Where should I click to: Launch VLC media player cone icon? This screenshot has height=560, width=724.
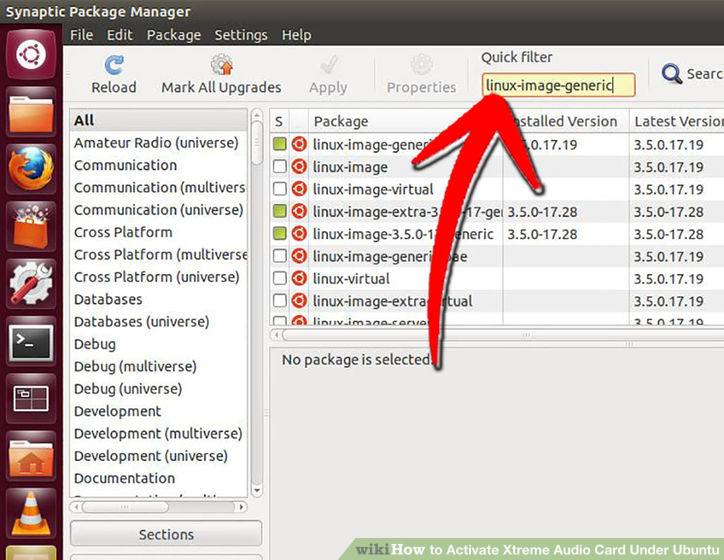pyautogui.click(x=31, y=514)
